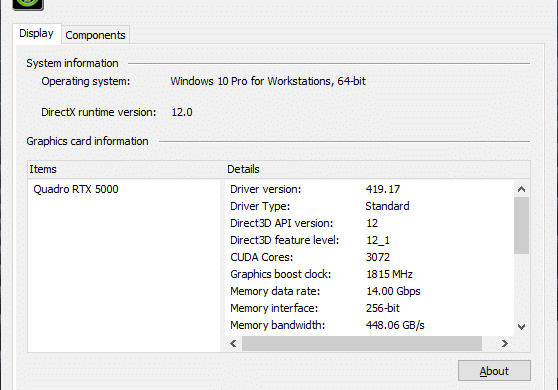This screenshot has height=390, width=558.
Task: Click the Memory interface 256-bit row
Action: [x=369, y=308]
